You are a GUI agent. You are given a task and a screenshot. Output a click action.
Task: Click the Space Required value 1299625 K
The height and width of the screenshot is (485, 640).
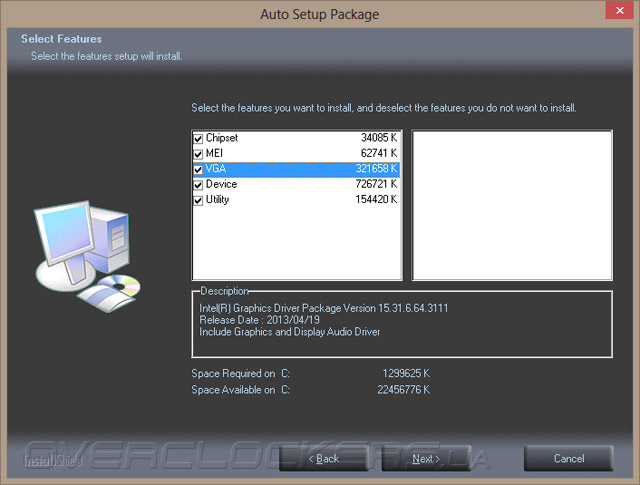tap(406, 373)
